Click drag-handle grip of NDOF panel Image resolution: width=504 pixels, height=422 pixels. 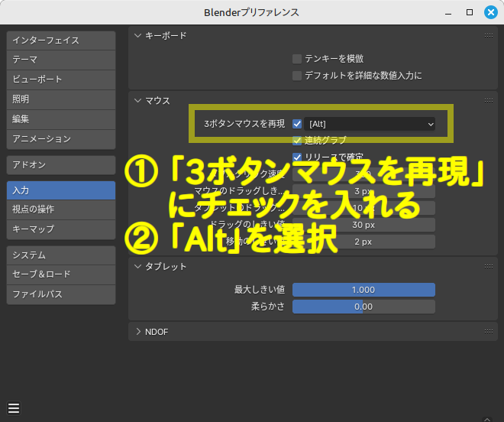pos(489,331)
